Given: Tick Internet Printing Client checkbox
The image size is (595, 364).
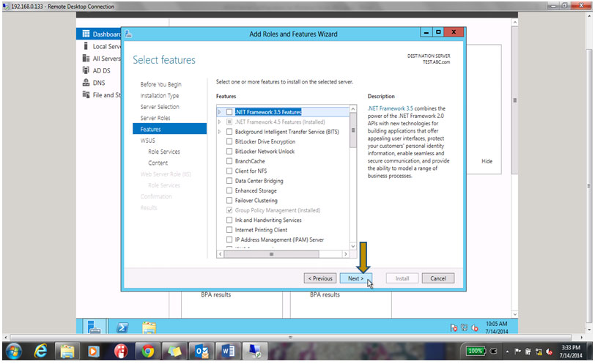Looking at the screenshot, I should [229, 230].
